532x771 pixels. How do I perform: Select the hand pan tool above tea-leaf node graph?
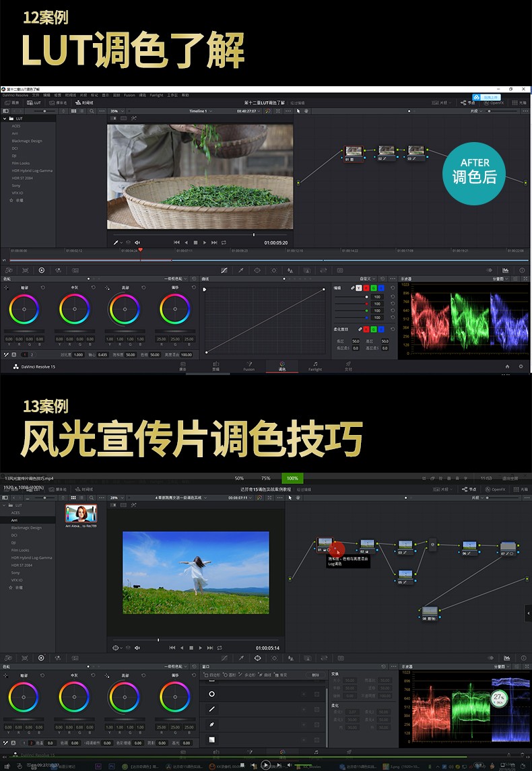tap(306, 111)
